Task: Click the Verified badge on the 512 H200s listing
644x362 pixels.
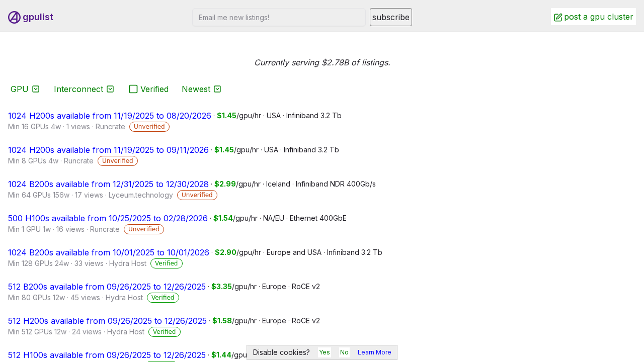Action: 164,331
